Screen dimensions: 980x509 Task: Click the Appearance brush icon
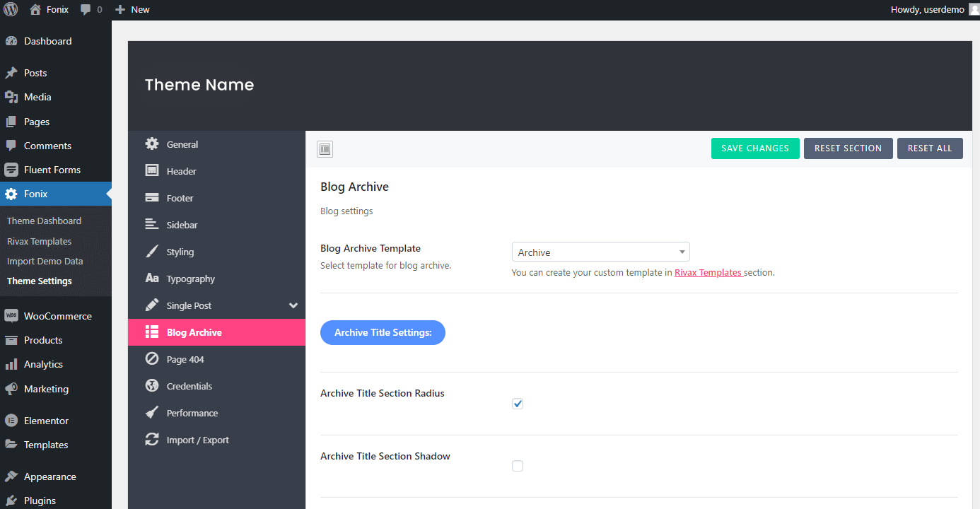[11, 476]
